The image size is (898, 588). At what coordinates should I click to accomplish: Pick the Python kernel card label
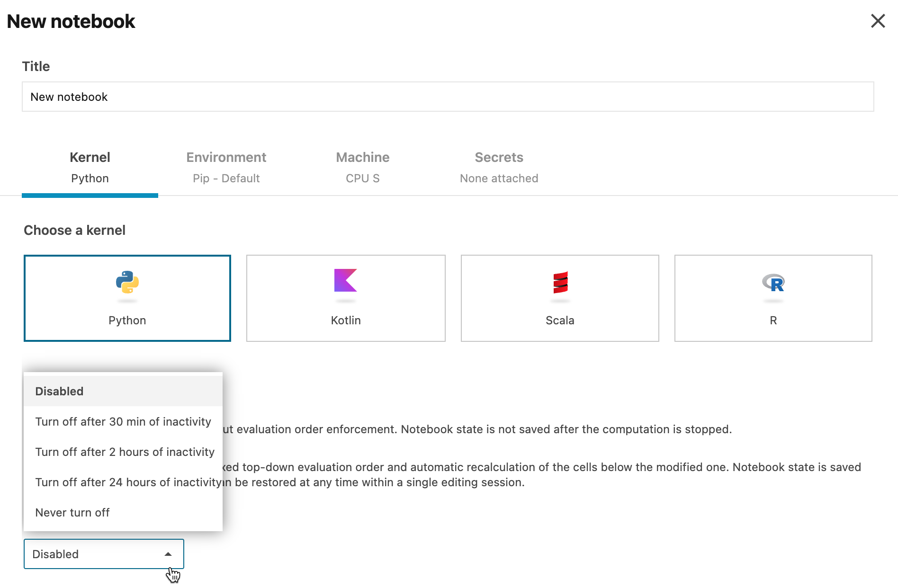tap(127, 321)
